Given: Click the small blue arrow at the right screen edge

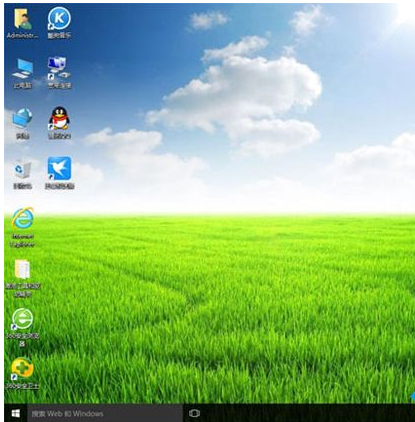Looking at the screenshot, I should tap(413, 397).
